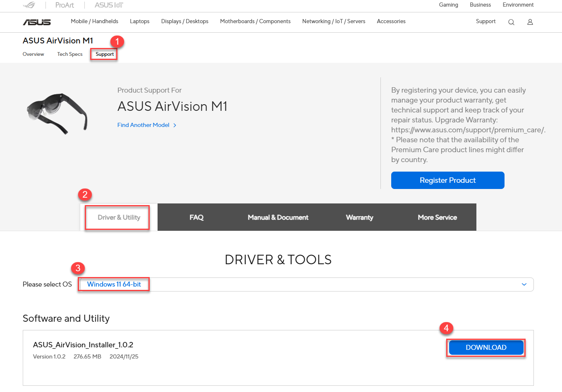Open Mobile / Handhelds menu
The width and height of the screenshot is (562, 392).
94,22
